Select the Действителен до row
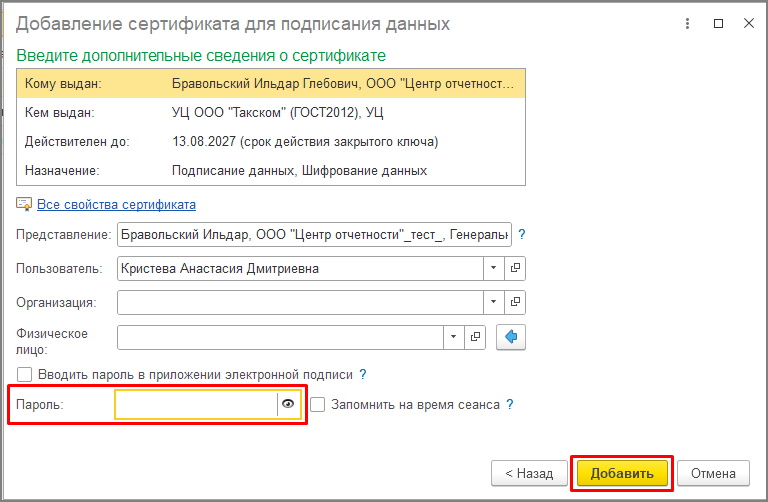 click(x=271, y=142)
